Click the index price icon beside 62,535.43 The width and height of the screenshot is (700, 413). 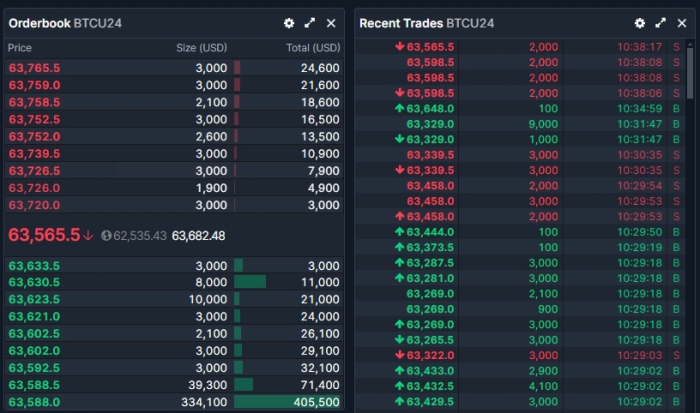click(106, 236)
